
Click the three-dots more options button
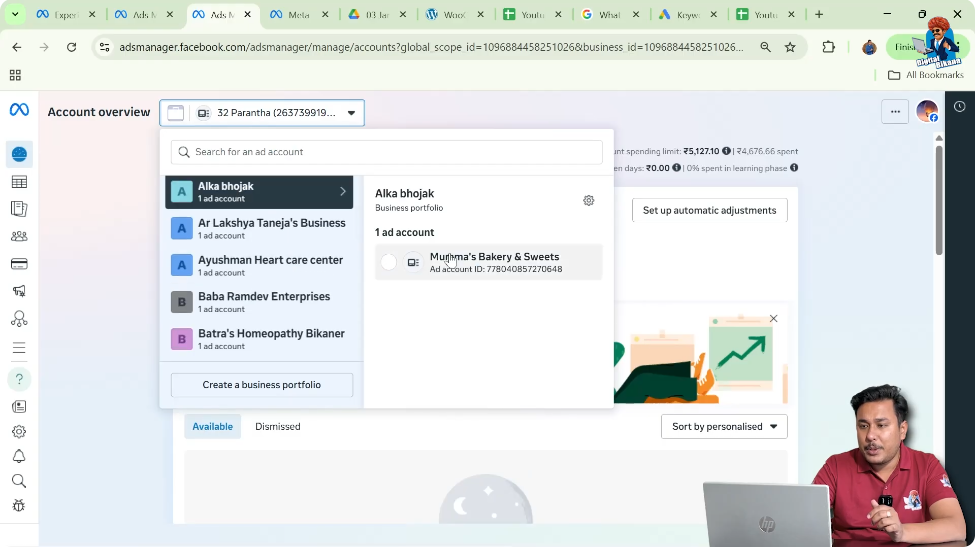pyautogui.click(x=895, y=112)
